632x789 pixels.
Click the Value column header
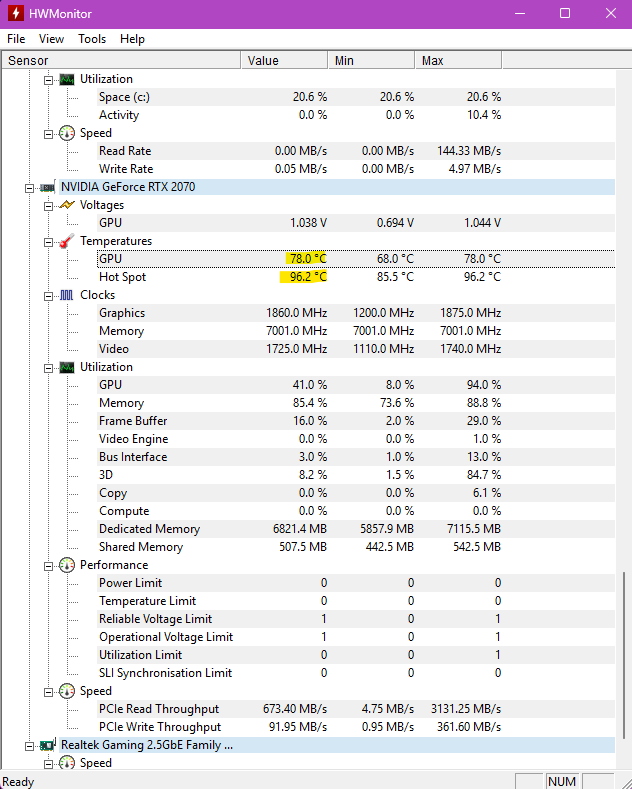point(284,60)
